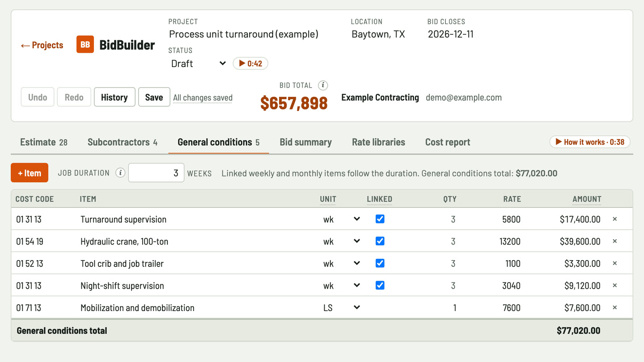This screenshot has height=362, width=644.
Task: Remove the Tool crib and job trailer row
Action: [614, 263]
